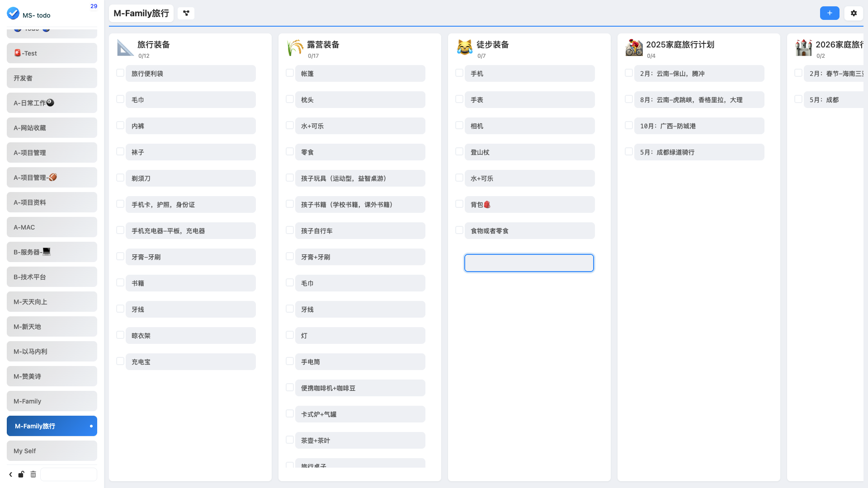This screenshot has width=868, height=488.
Task: Click the input field in the sidebar footer
Action: point(69,474)
